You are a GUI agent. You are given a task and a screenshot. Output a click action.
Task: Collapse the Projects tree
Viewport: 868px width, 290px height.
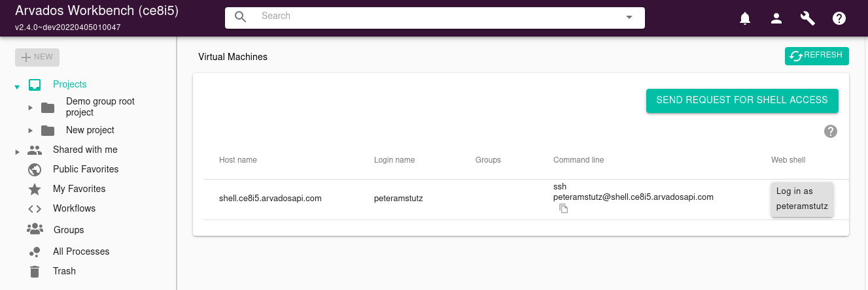(x=17, y=86)
